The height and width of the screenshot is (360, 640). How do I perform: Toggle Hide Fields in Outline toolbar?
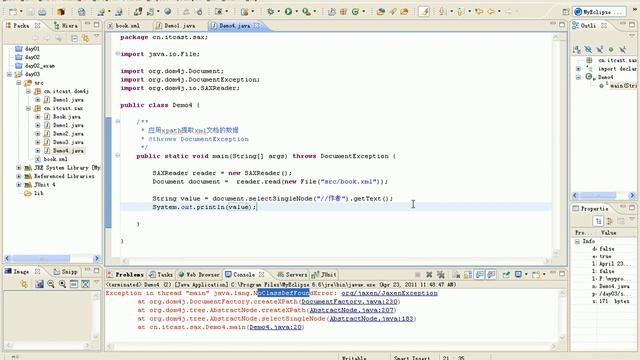[x=588, y=49]
